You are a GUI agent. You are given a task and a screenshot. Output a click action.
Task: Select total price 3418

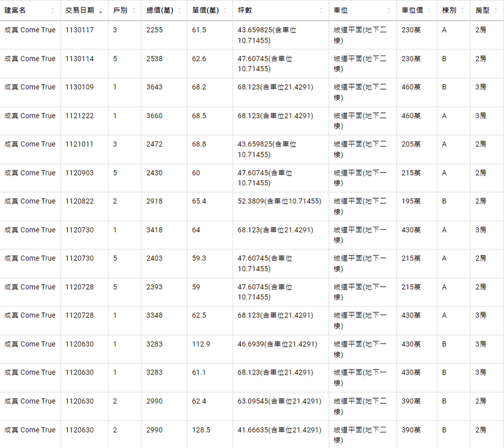[154, 230]
